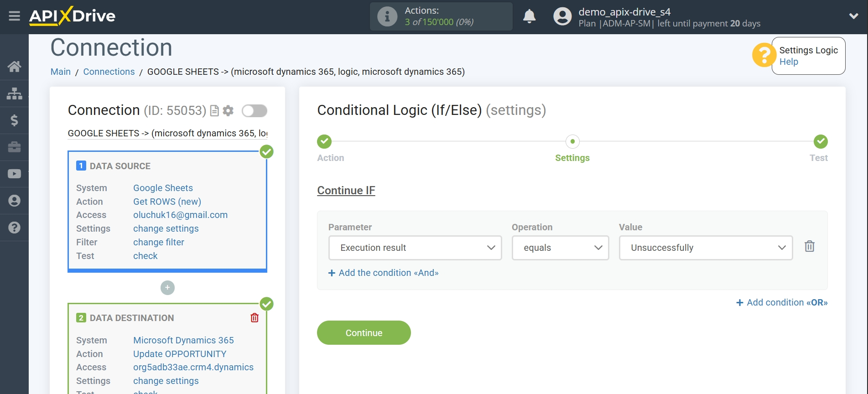Go to the Action step
Viewport: 868px width, 394px height.
[x=324, y=141]
